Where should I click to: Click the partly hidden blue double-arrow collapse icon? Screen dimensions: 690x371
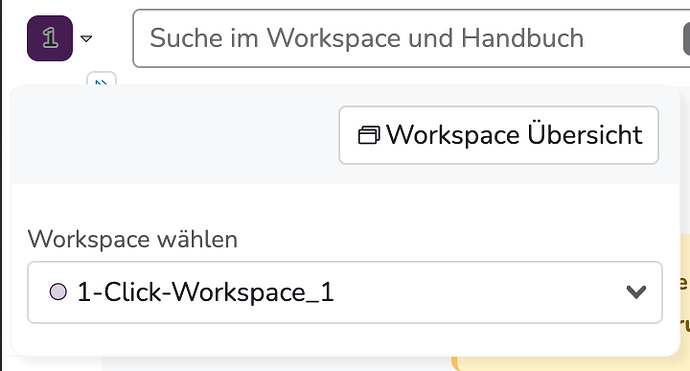102,79
